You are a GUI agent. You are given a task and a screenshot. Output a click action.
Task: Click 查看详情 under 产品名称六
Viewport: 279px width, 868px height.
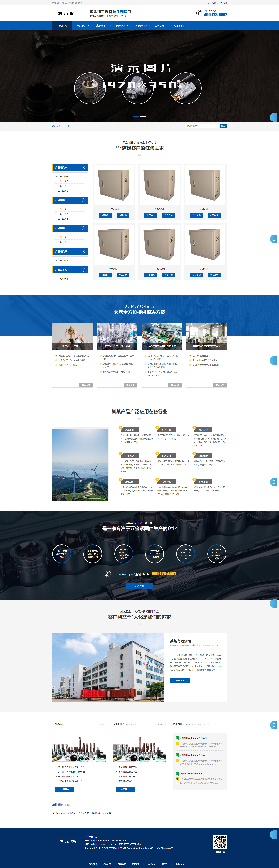[214, 215]
